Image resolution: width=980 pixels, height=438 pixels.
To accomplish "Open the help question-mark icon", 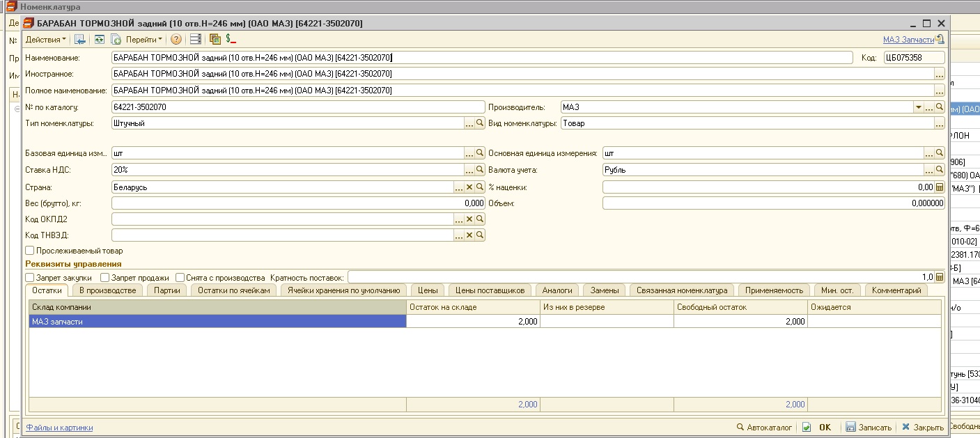I will coord(176,40).
